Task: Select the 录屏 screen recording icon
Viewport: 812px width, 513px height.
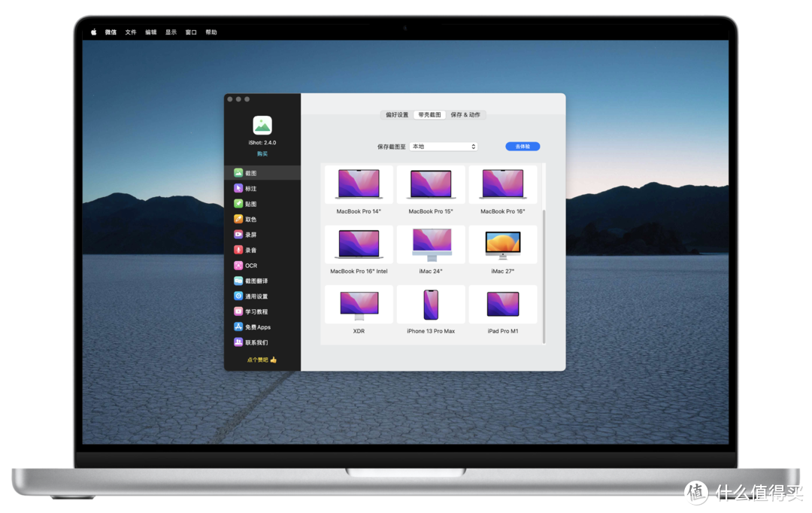Action: coord(238,234)
